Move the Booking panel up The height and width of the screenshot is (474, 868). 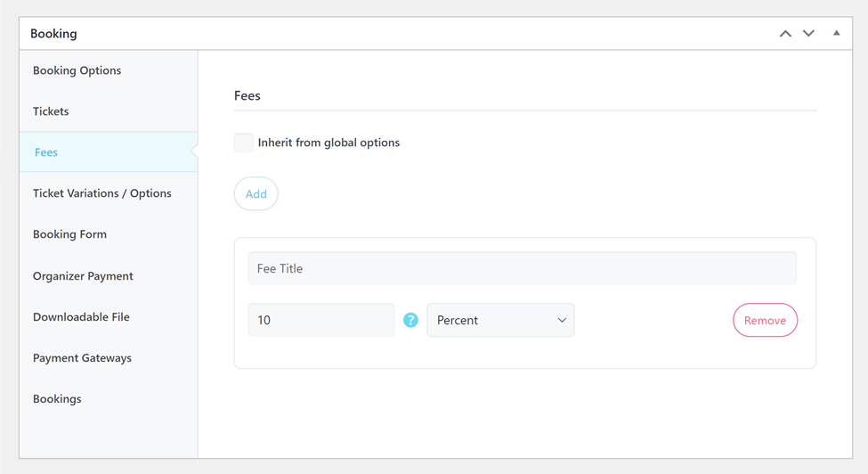pos(785,34)
